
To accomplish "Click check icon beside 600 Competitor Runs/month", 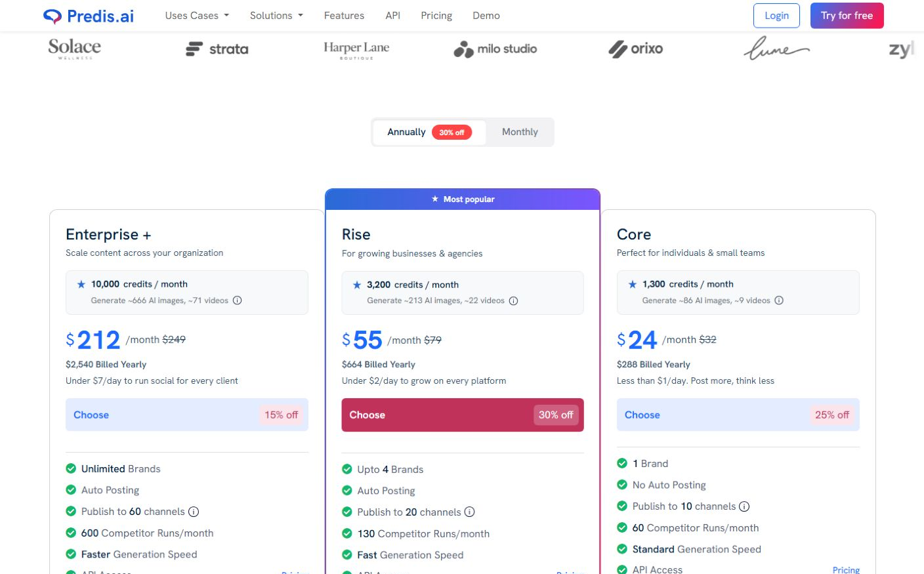I will pos(71,533).
